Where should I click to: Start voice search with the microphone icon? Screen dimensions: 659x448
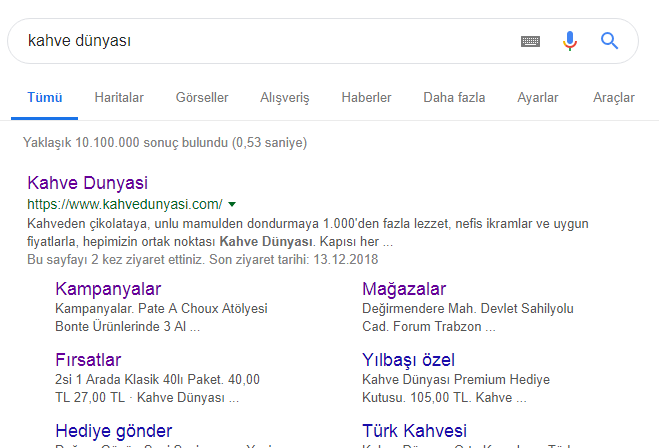pyautogui.click(x=570, y=41)
